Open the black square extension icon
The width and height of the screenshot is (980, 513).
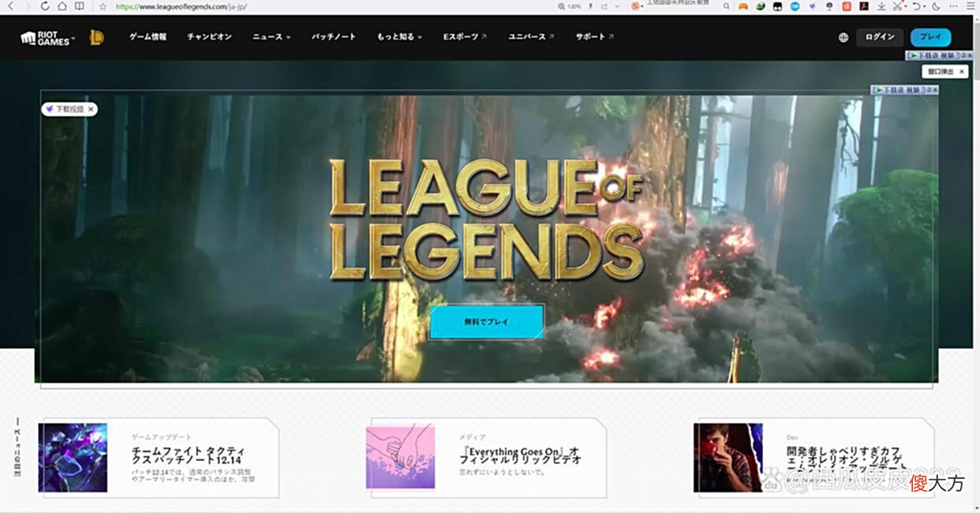coord(778,6)
